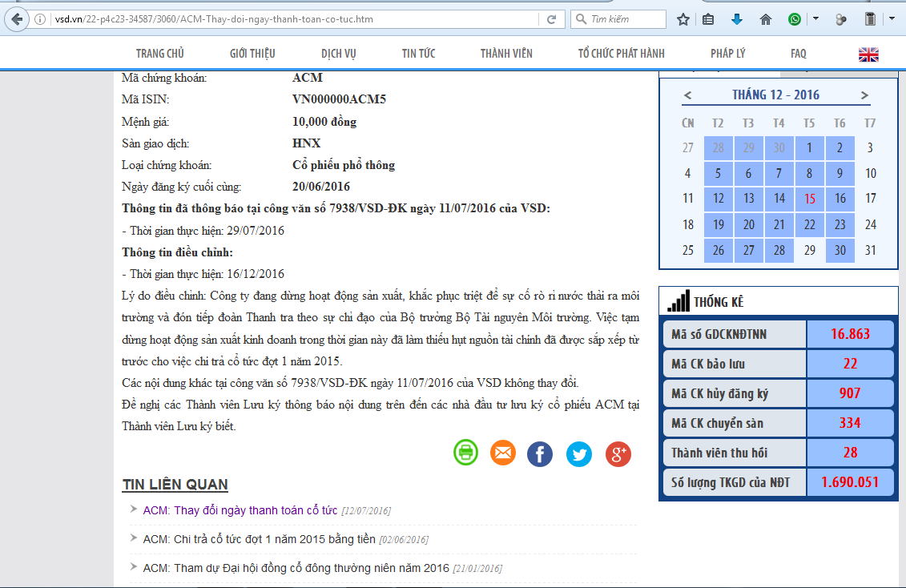Share the article on Google Plus
This screenshot has height=588, width=906.
click(618, 454)
